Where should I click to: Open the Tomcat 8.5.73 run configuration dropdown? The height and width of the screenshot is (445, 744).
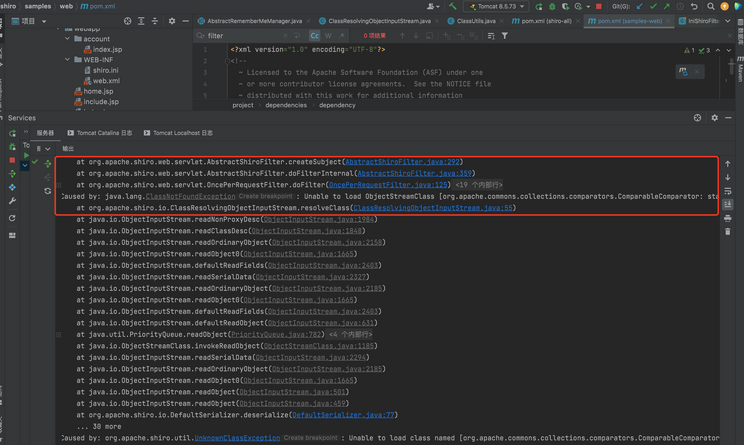(x=495, y=7)
